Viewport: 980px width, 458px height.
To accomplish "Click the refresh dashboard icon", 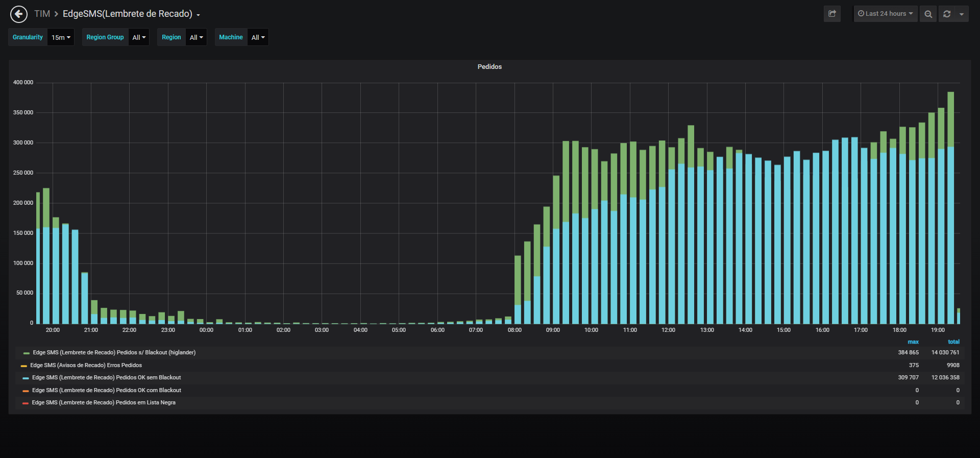I will click(x=947, y=14).
